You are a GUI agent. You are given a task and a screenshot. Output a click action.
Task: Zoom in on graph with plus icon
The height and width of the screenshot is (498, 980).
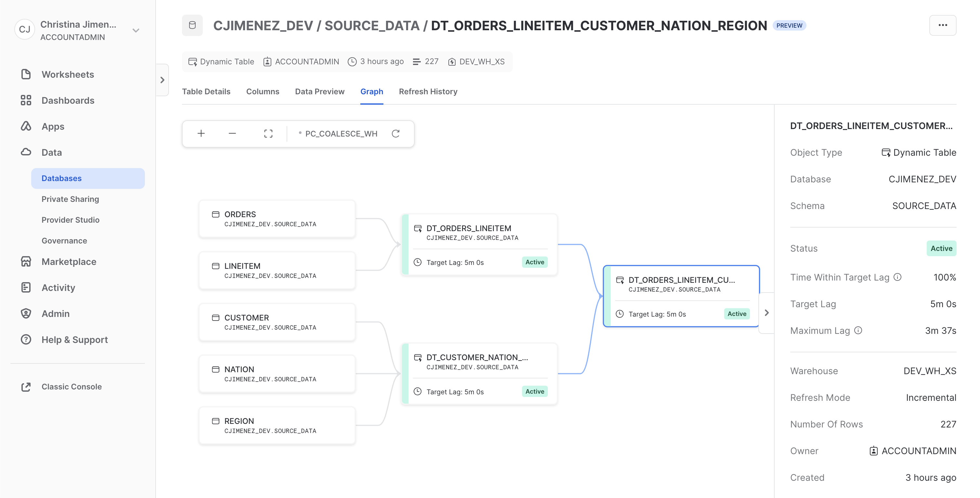[201, 134]
